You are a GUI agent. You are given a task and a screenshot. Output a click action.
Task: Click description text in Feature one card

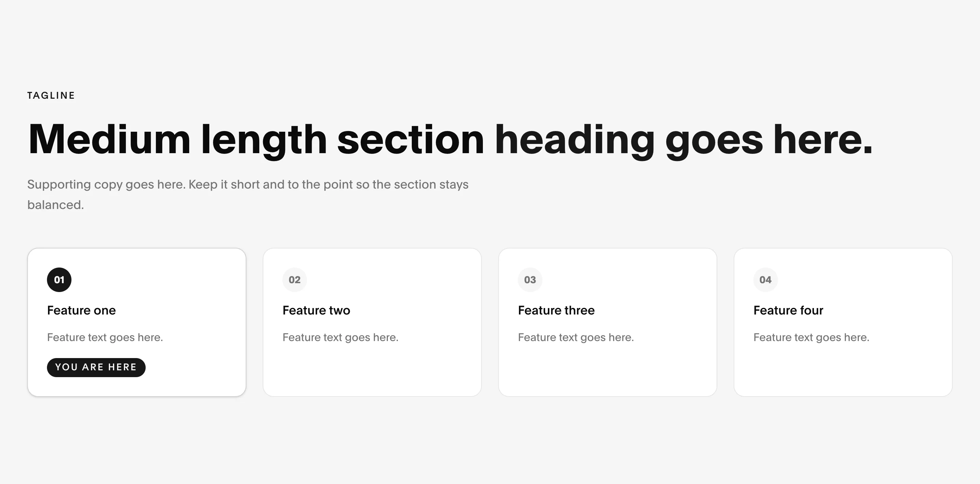[105, 338]
